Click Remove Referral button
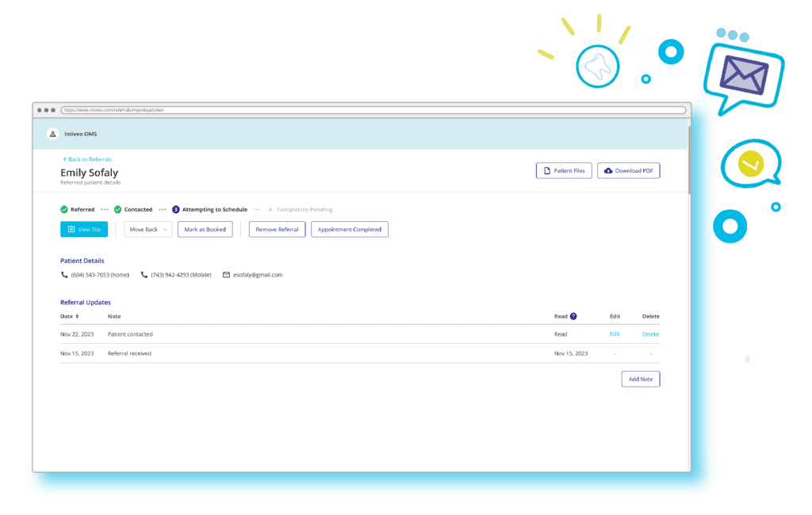 point(277,229)
